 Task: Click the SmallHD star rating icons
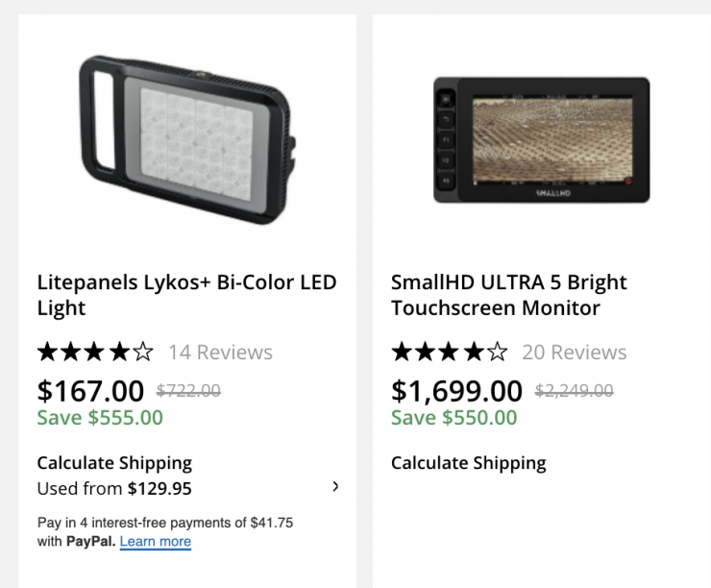coord(449,352)
